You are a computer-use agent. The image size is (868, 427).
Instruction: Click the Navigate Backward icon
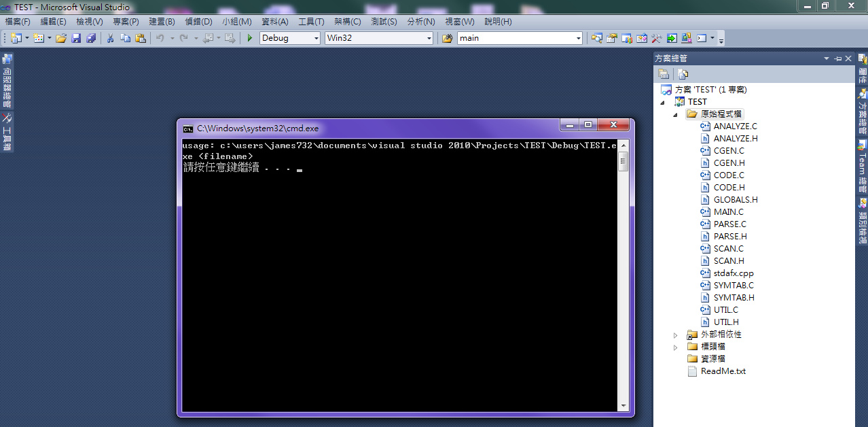click(208, 38)
